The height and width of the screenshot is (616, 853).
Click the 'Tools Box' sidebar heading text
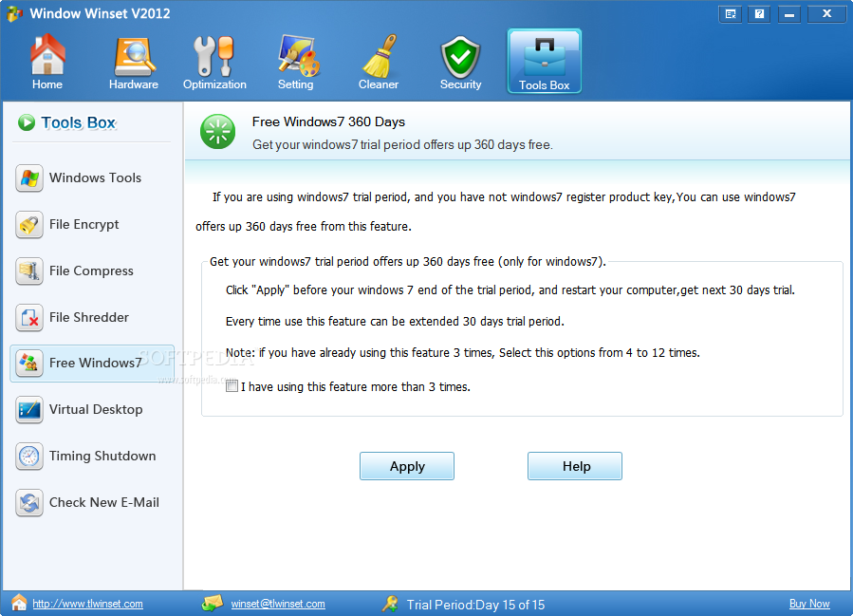pos(79,123)
